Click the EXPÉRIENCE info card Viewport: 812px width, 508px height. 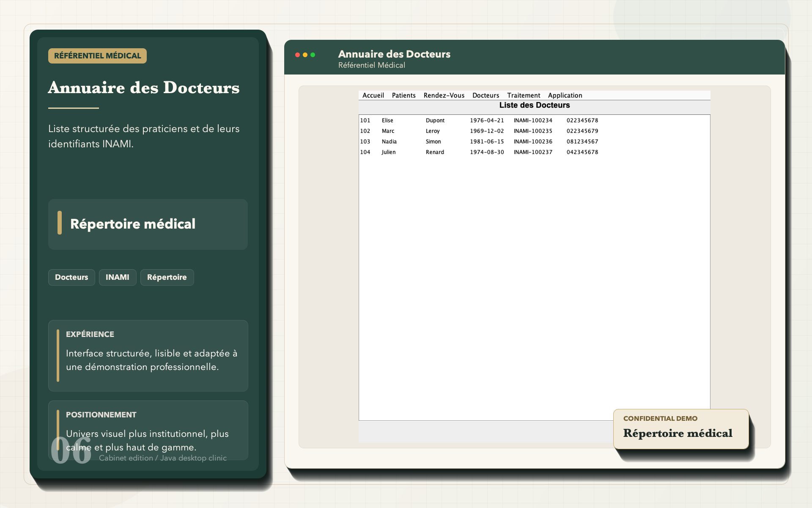pyautogui.click(x=148, y=356)
